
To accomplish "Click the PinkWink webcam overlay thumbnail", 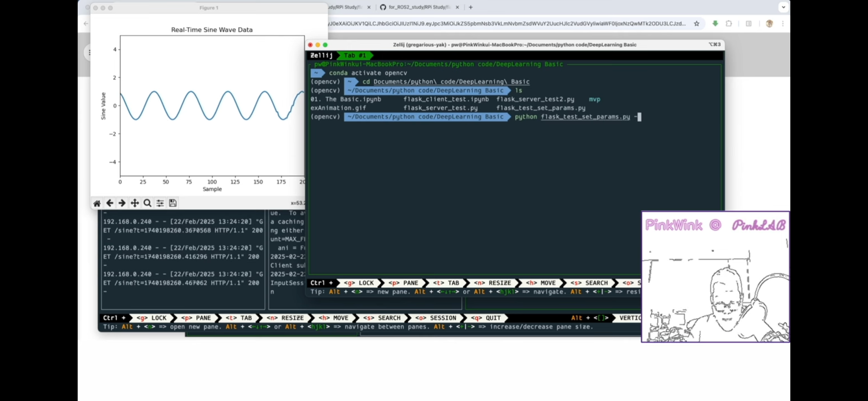I will pos(715,277).
